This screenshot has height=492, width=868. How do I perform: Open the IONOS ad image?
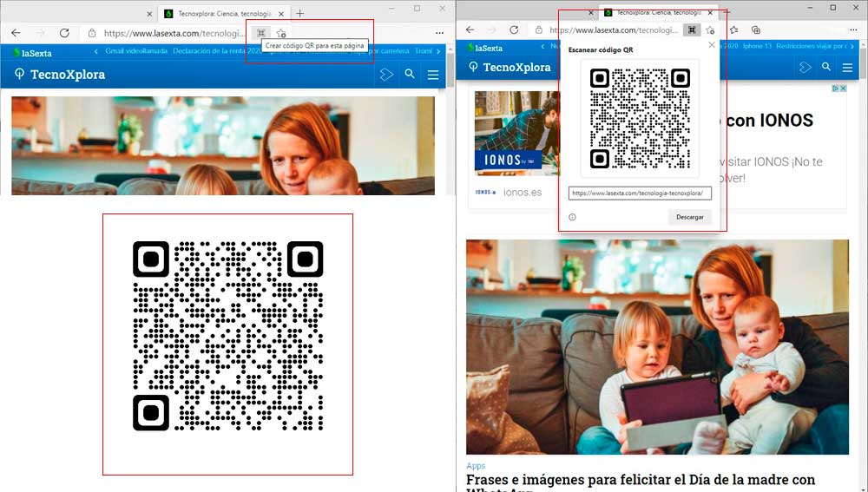pyautogui.click(x=517, y=134)
